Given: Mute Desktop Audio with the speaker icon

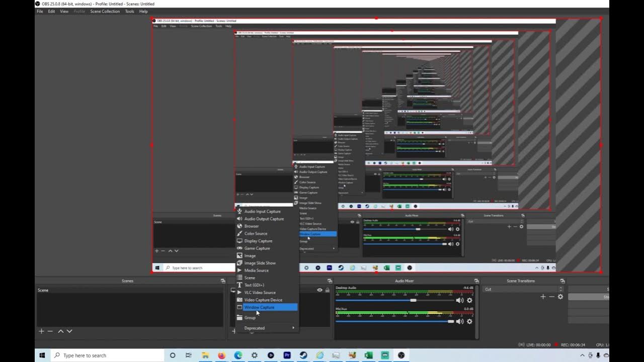Looking at the screenshot, I should pyautogui.click(x=459, y=300).
